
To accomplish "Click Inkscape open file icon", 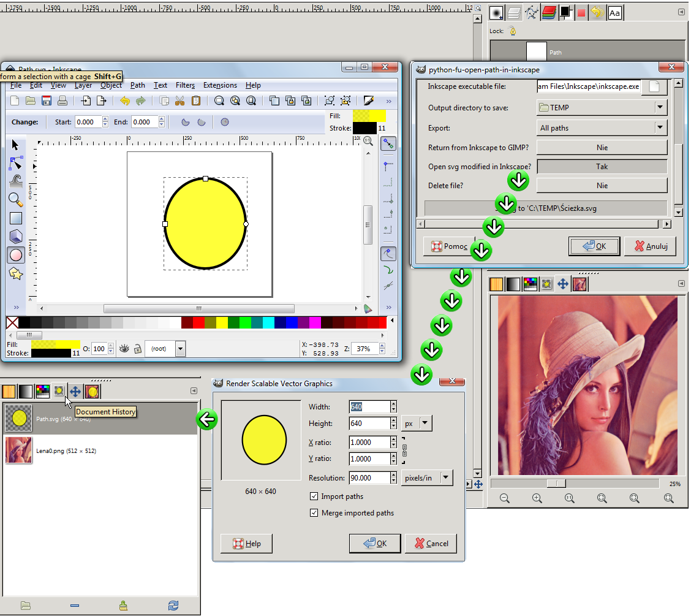I will point(31,101).
